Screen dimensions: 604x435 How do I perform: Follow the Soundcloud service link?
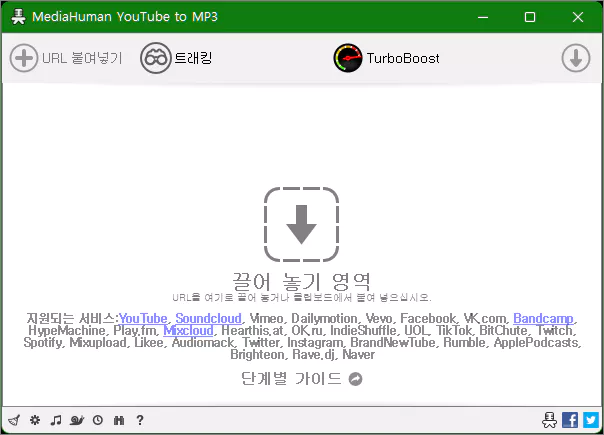(208, 318)
